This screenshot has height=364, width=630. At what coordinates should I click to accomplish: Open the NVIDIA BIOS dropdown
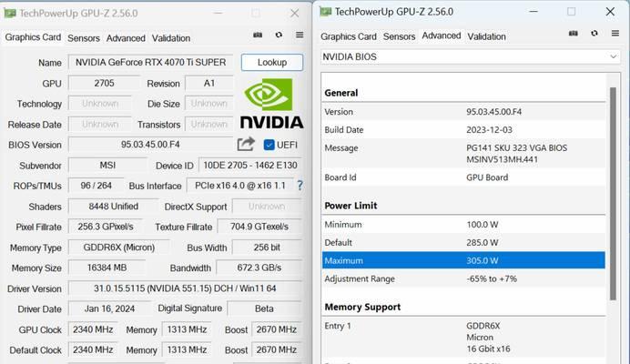[470, 56]
